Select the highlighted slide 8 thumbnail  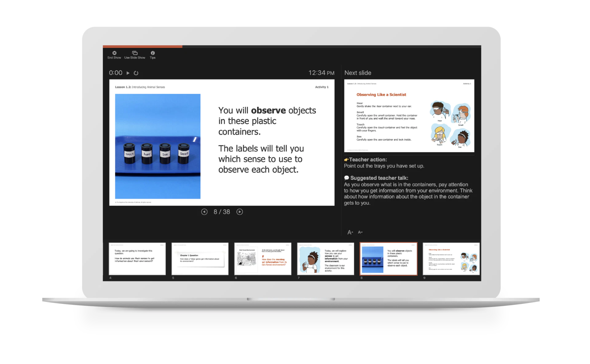(x=388, y=259)
